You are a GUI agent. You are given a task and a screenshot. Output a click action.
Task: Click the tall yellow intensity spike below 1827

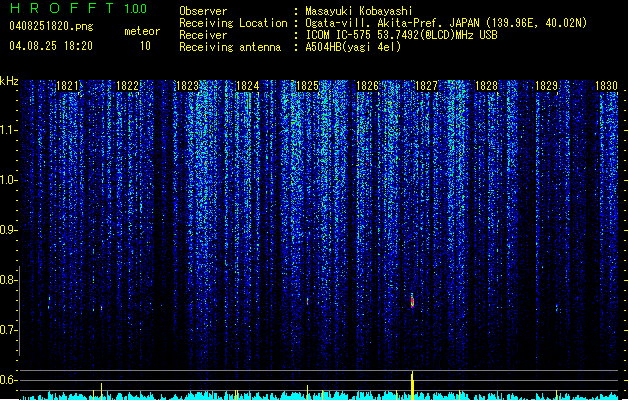412,385
